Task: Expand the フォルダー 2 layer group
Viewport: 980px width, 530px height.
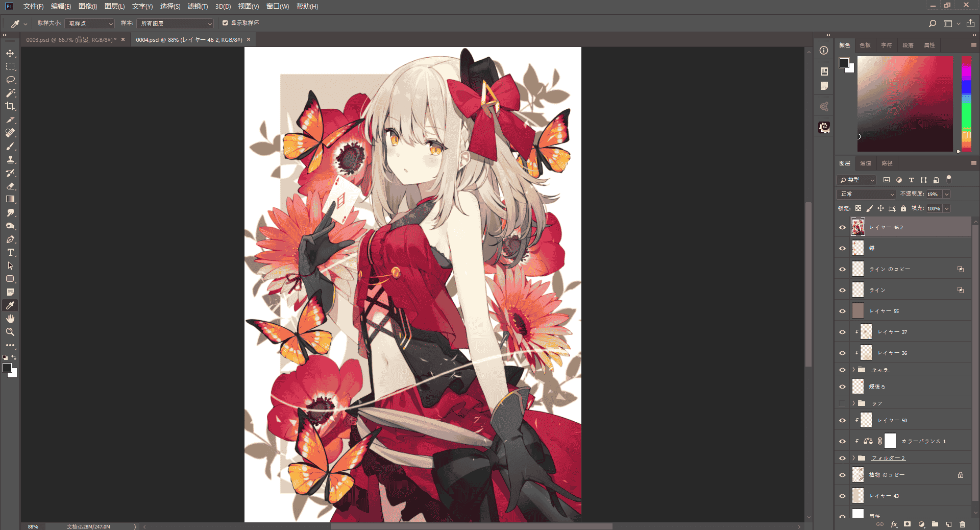Action: click(853, 458)
